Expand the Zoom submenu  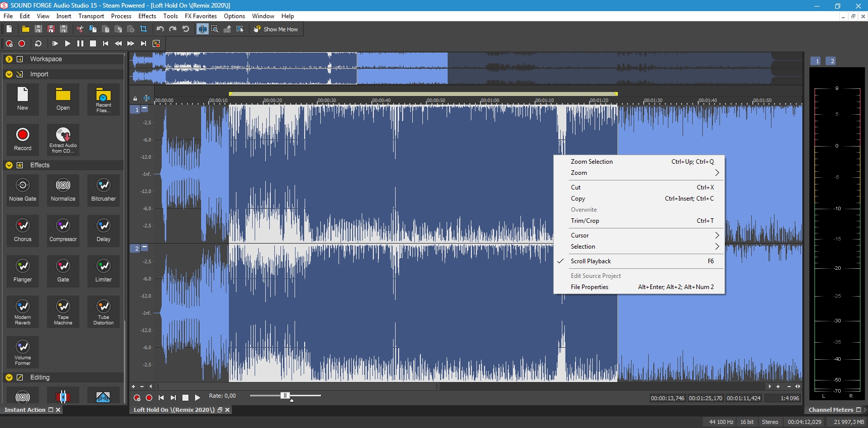coord(639,173)
